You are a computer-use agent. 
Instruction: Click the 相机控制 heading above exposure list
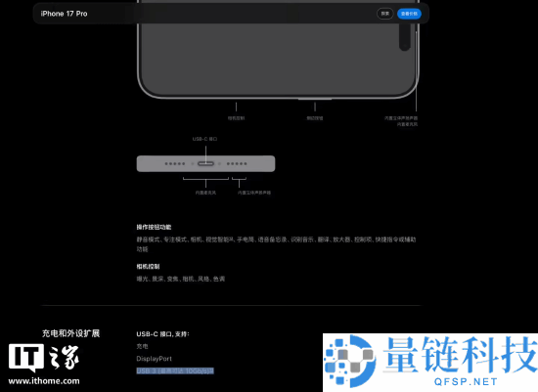pos(148,267)
